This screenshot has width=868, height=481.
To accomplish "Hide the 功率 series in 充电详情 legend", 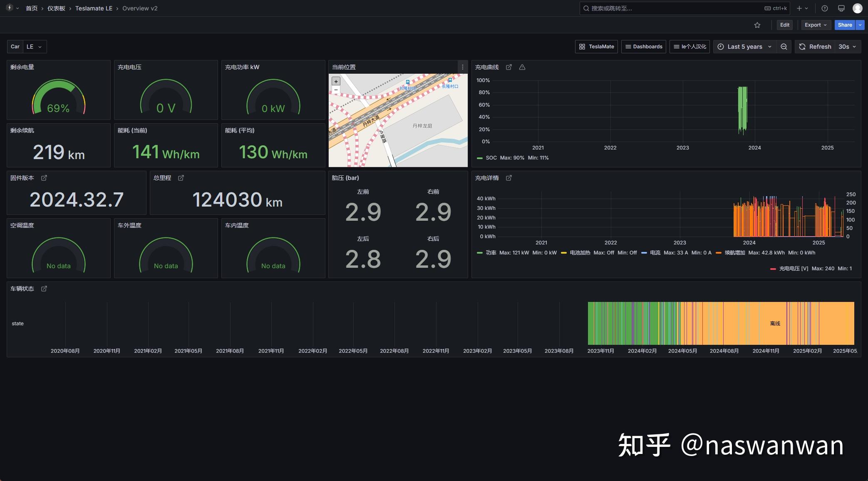I will pos(491,252).
